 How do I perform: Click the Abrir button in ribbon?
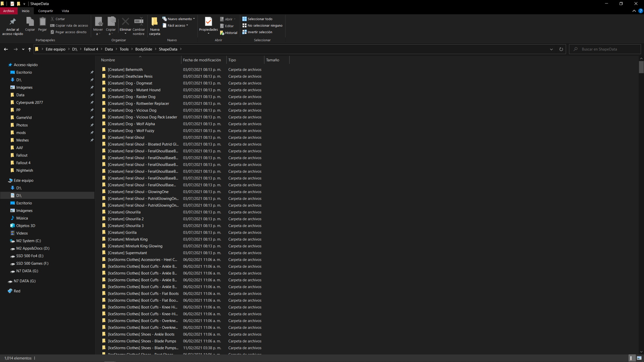tap(228, 19)
